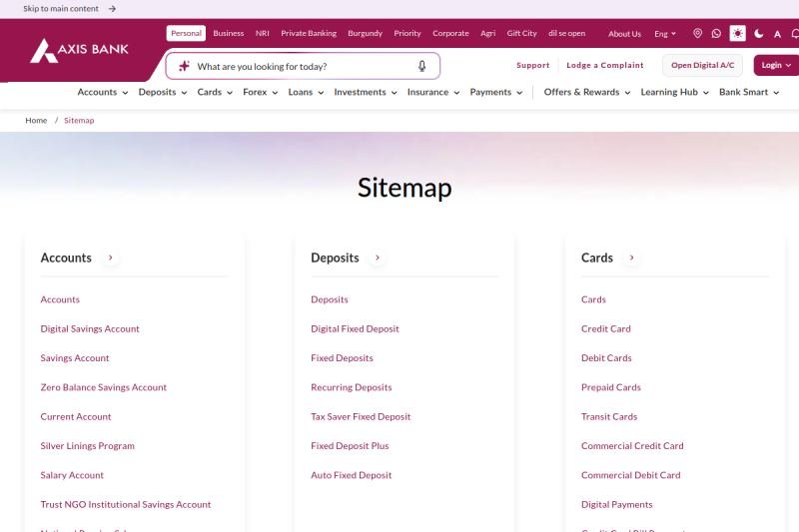Open the Cards section arrow icon
The image size is (799, 532).
click(x=631, y=258)
